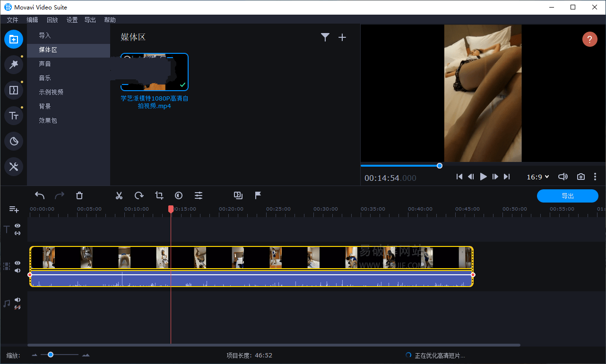Open the transitions sidebar tab
Image resolution: width=606 pixels, height=364 pixels.
tap(14, 90)
